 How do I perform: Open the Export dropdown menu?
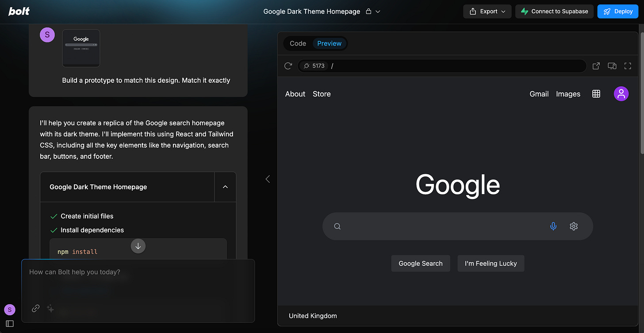[487, 11]
